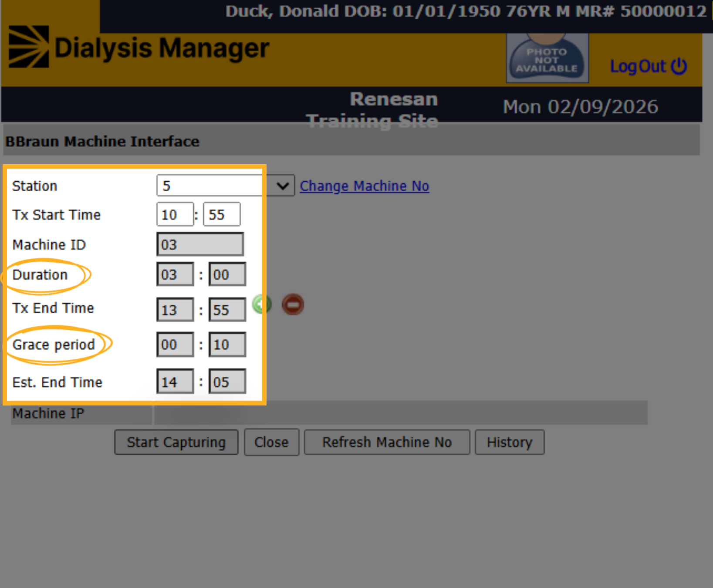Select the Machine ID field
The image size is (713, 588).
tap(200, 244)
